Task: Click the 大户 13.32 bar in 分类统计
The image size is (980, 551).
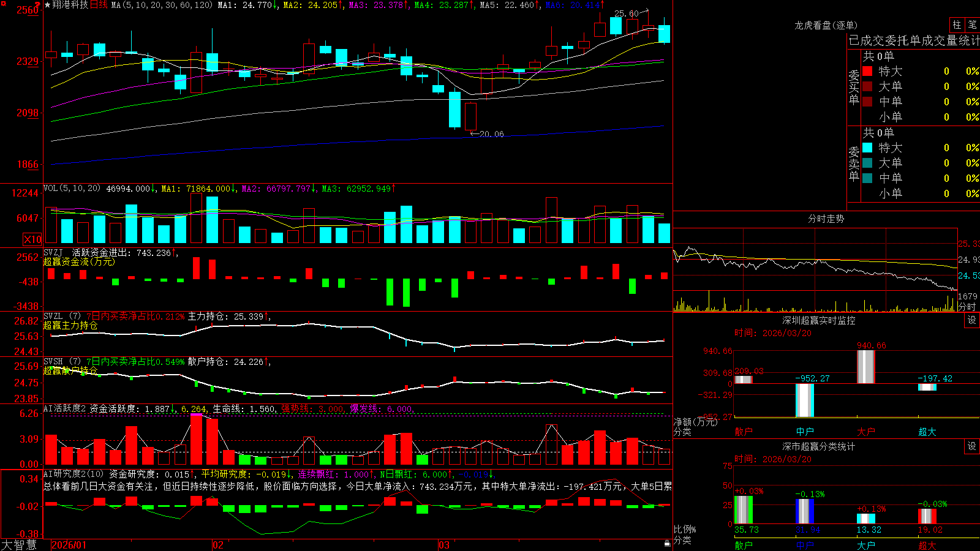Action: pos(866,519)
